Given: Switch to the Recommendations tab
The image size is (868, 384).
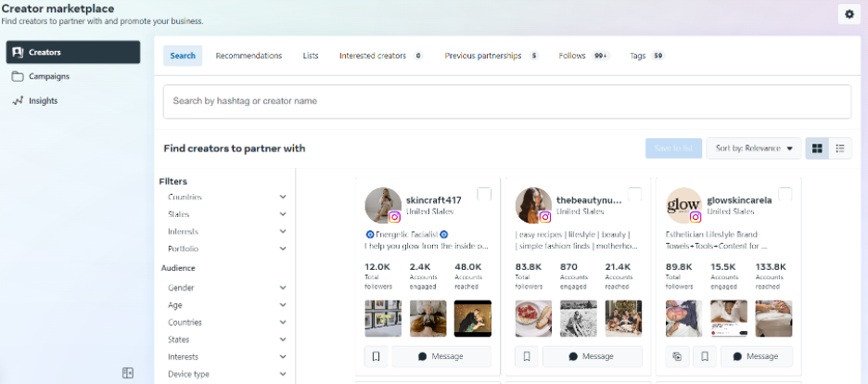Looking at the screenshot, I should 249,56.
